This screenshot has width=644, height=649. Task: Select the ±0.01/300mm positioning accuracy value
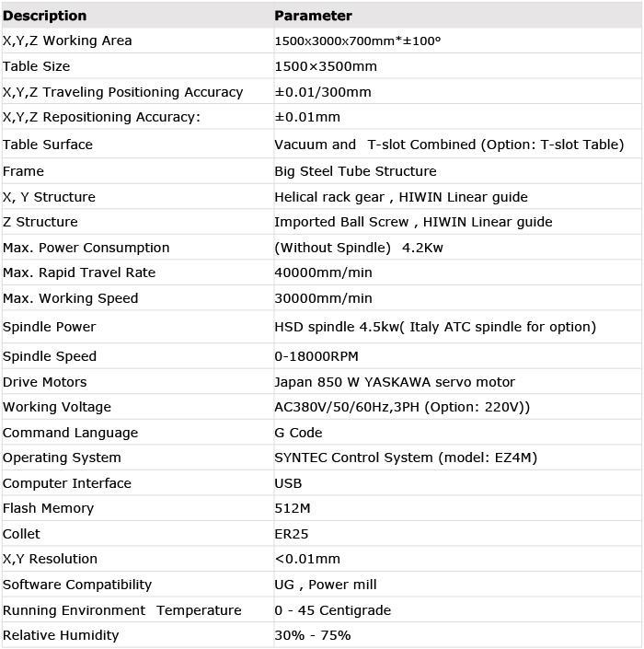point(323,92)
